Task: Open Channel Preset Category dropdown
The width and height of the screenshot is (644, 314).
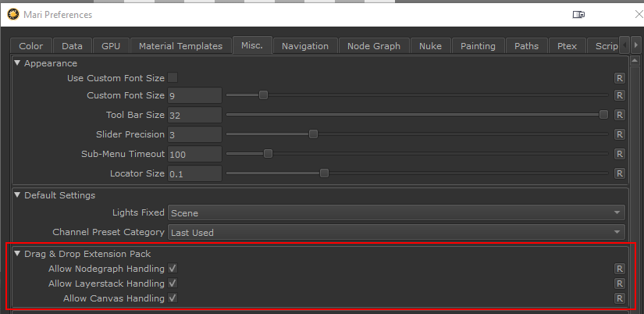Action: (x=397, y=232)
